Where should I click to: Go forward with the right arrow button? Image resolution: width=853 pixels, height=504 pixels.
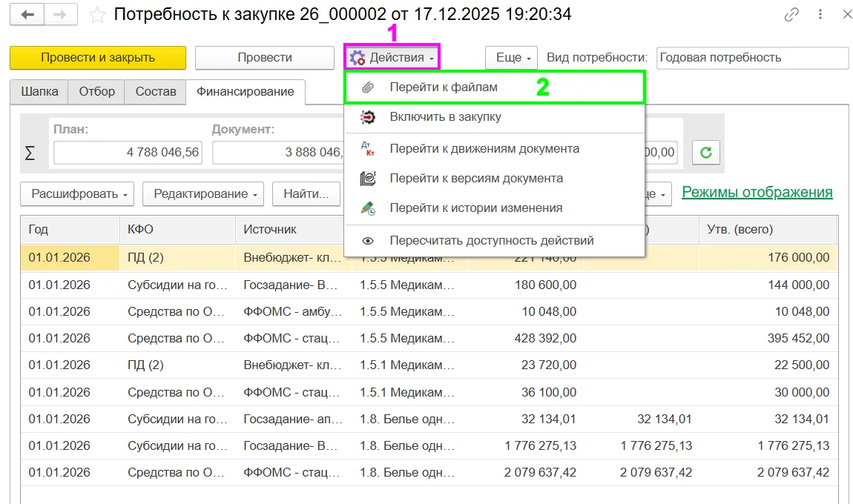tap(60, 15)
